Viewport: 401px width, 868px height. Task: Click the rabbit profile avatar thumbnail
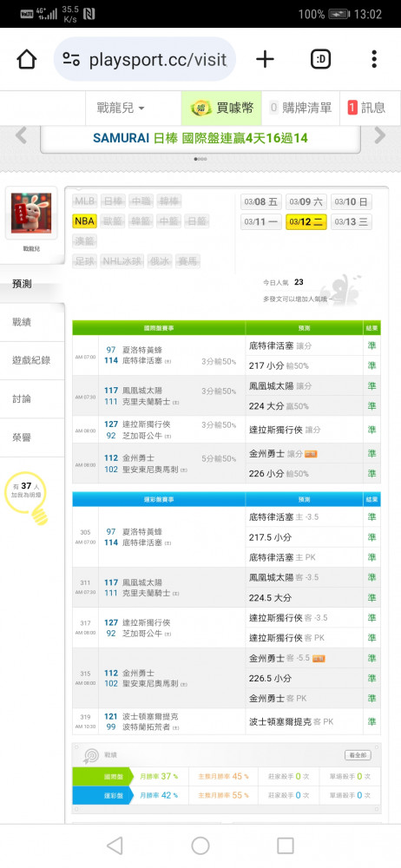point(31,214)
